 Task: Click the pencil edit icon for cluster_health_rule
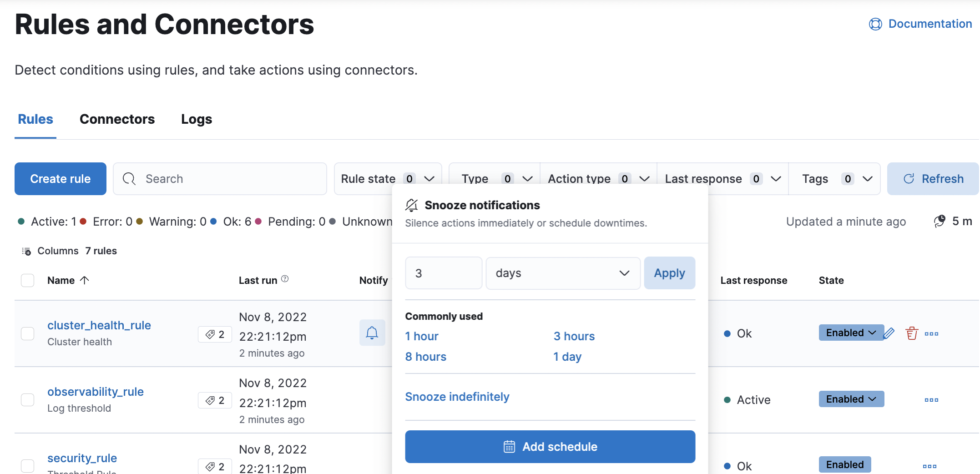pyautogui.click(x=889, y=333)
